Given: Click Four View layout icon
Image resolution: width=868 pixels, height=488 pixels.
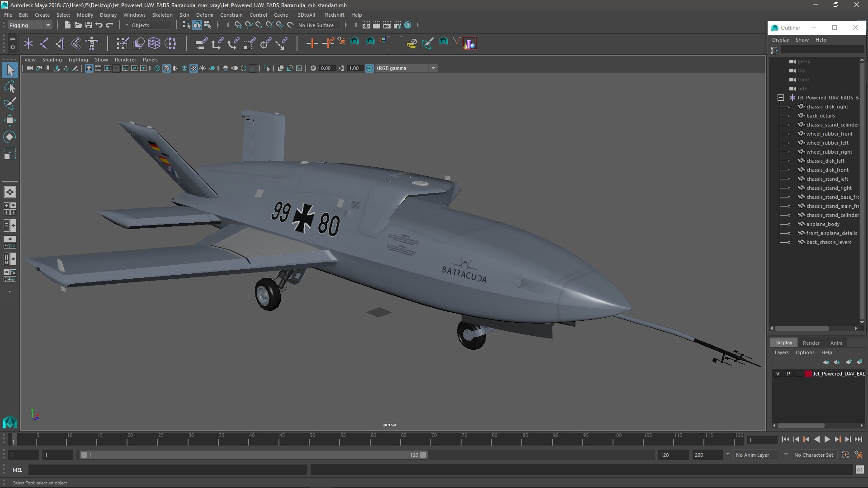Looking at the screenshot, I should tap(10, 209).
